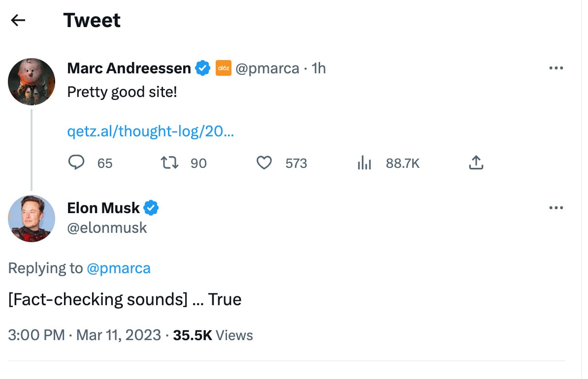Share Marc Andreessen's tweet

pyautogui.click(x=476, y=163)
